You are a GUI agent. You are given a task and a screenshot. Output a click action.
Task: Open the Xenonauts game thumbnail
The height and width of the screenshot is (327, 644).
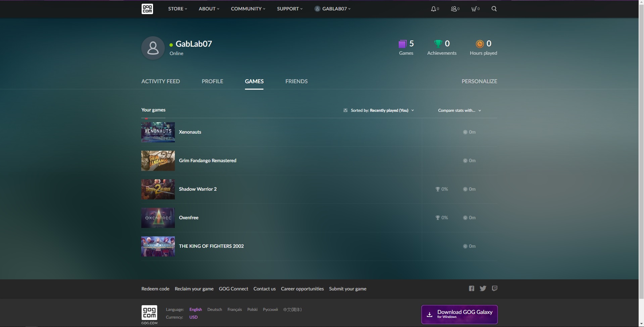158,132
